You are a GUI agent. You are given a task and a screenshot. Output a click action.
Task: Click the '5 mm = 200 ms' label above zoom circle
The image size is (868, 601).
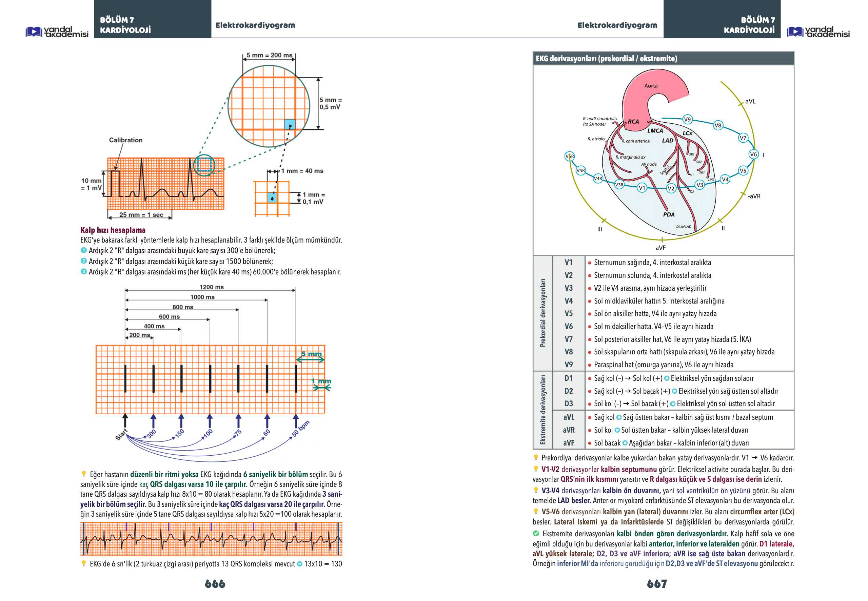269,55
